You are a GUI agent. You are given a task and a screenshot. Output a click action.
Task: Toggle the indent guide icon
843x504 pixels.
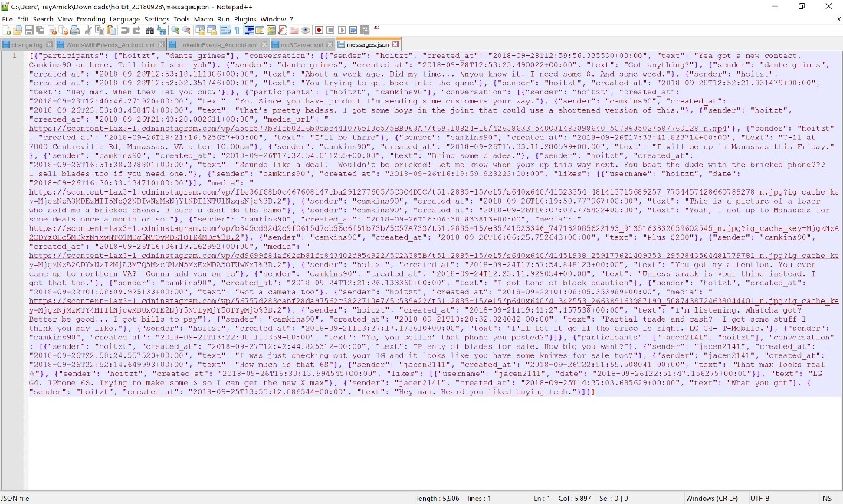(x=250, y=31)
